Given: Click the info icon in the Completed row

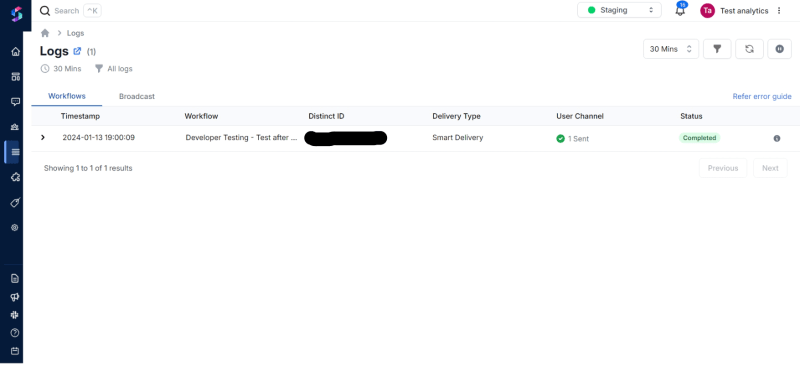Looking at the screenshot, I should click(777, 138).
